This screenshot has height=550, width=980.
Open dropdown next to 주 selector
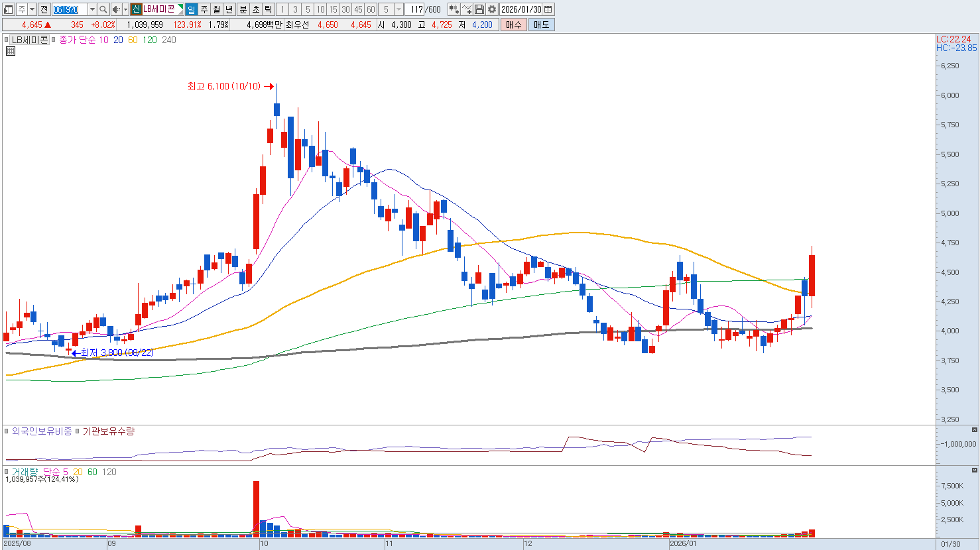[32, 9]
